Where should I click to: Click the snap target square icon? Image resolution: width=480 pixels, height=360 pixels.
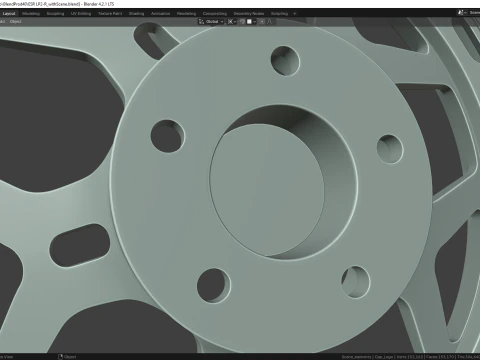click(x=249, y=22)
